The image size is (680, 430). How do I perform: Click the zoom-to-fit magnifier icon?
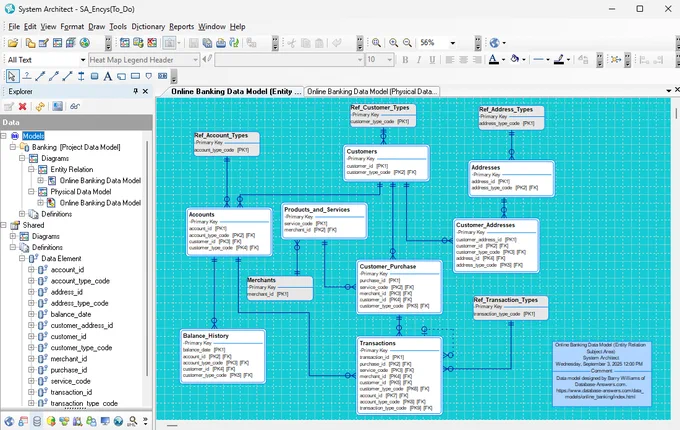coord(376,42)
